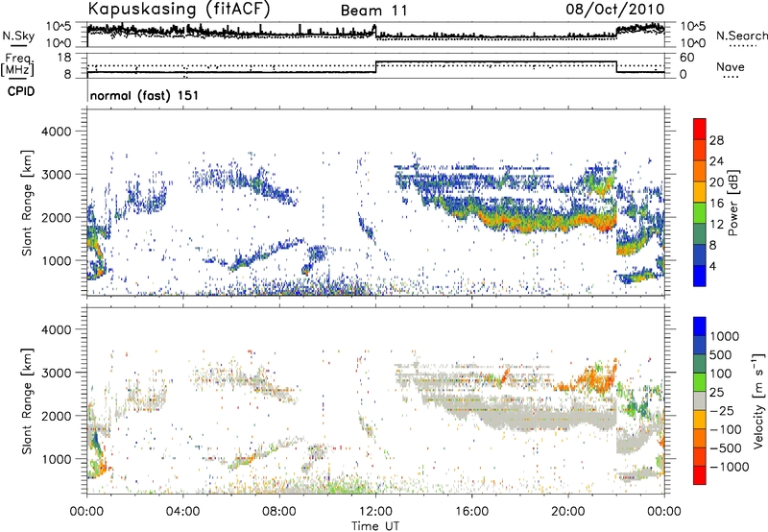Image resolution: width=768 pixels, height=532 pixels.
Task: Click the "20" label on the Power colorbar
Action: tap(716, 182)
